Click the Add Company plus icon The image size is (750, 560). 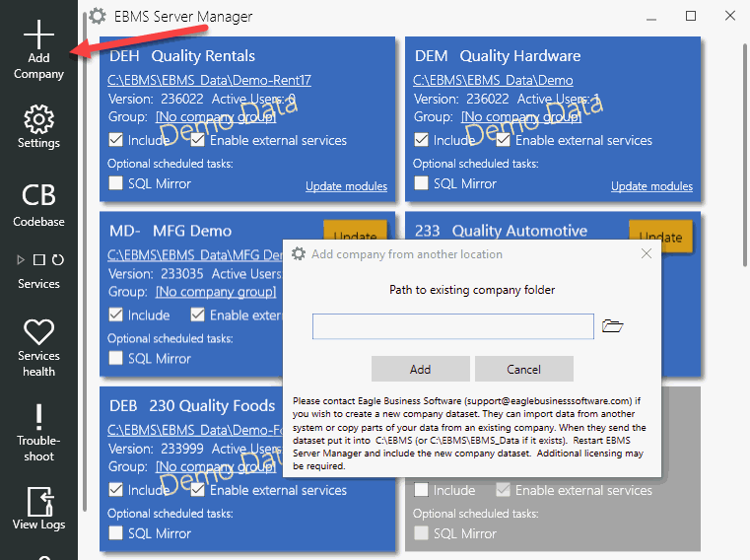coord(38,35)
